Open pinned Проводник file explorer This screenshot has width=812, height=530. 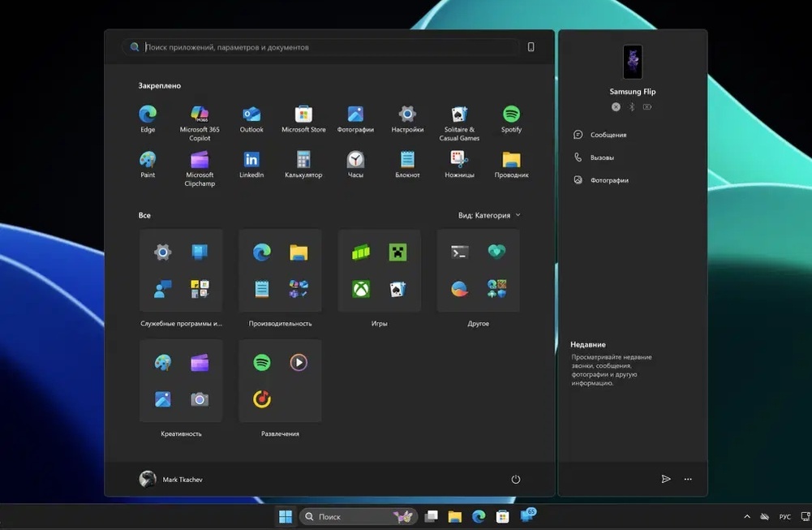(x=511, y=164)
